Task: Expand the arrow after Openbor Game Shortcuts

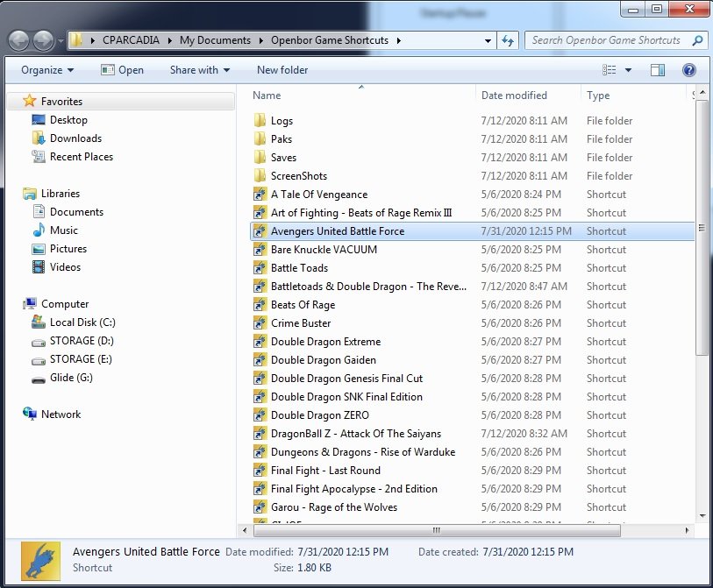Action: click(399, 40)
